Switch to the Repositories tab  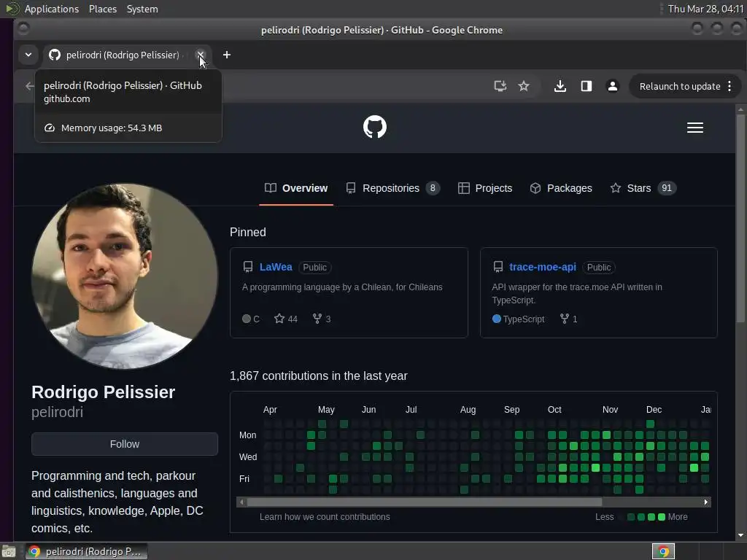393,188
